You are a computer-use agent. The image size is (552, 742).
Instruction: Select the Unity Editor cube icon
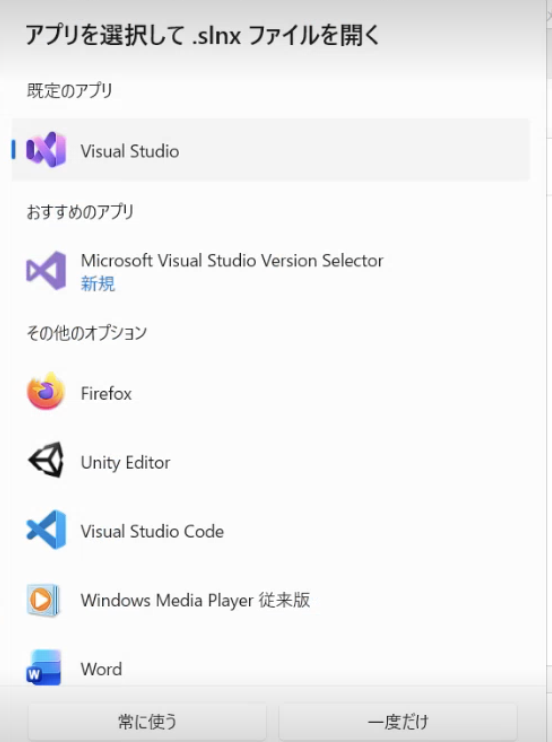(46, 460)
